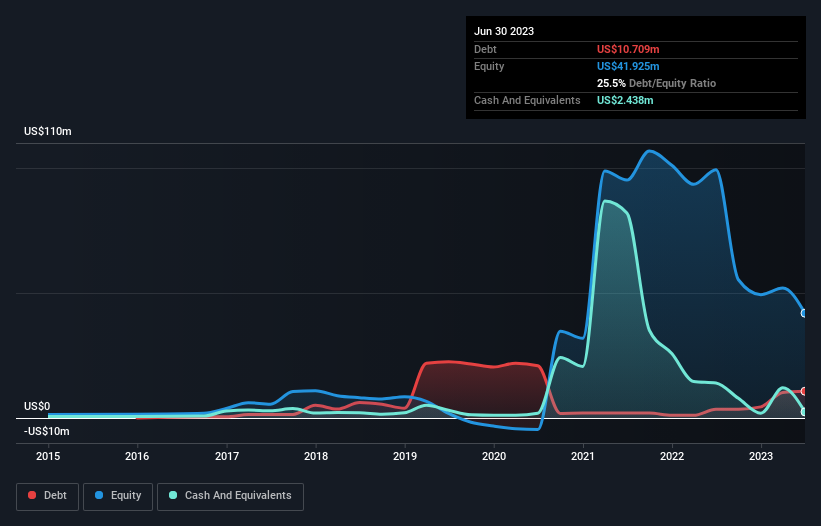Click the 2017 x-axis label
Screen dimensions: 821x526
pyautogui.click(x=227, y=456)
